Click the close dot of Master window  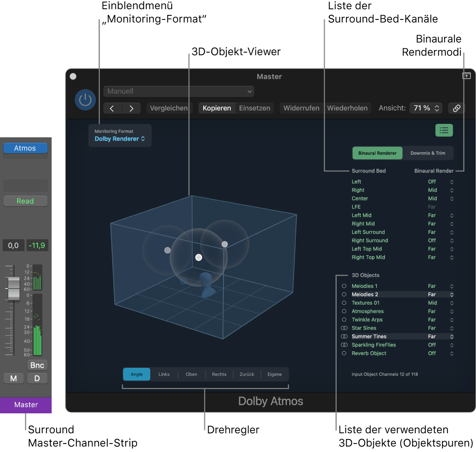(x=73, y=76)
